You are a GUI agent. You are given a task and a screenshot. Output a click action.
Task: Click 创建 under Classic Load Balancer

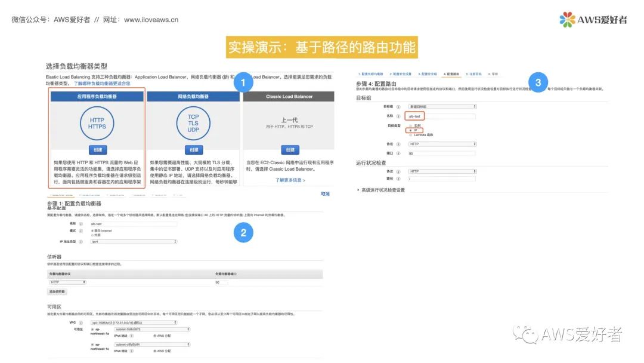point(290,150)
